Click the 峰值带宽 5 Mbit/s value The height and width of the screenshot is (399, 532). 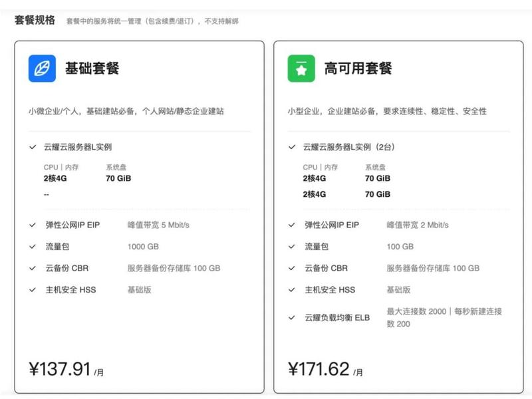tap(158, 225)
